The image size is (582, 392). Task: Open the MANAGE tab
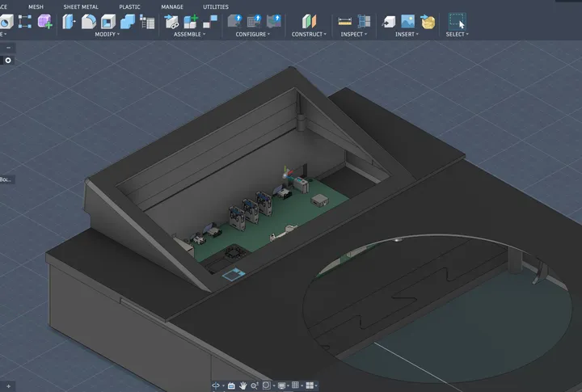coord(172,7)
